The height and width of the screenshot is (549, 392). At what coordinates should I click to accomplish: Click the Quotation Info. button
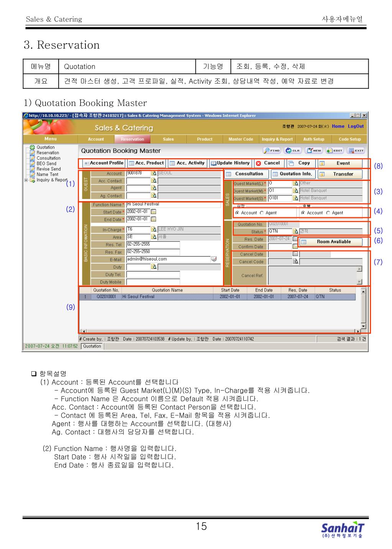tap(293, 174)
